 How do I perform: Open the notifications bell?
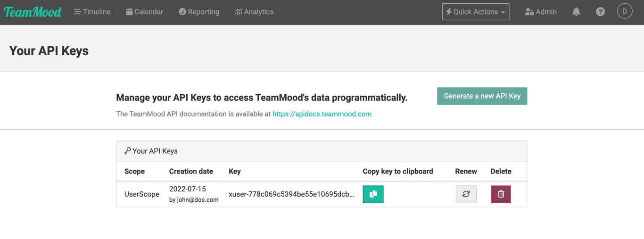(x=576, y=12)
